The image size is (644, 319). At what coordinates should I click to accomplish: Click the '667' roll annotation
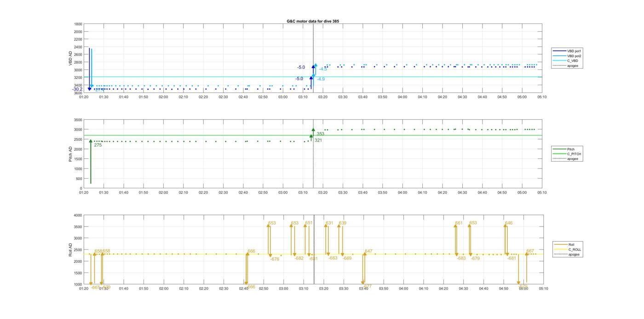530,251
